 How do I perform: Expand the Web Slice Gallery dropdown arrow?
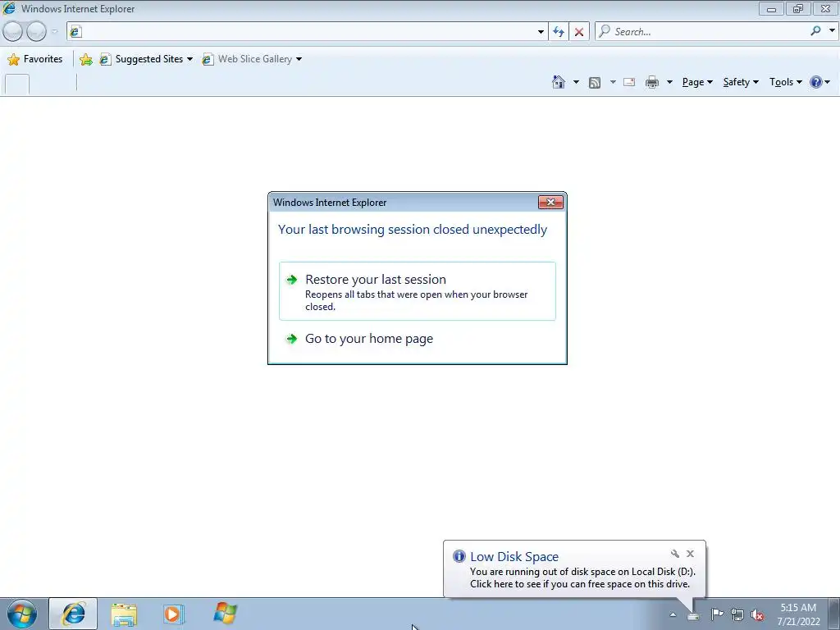pyautogui.click(x=299, y=59)
